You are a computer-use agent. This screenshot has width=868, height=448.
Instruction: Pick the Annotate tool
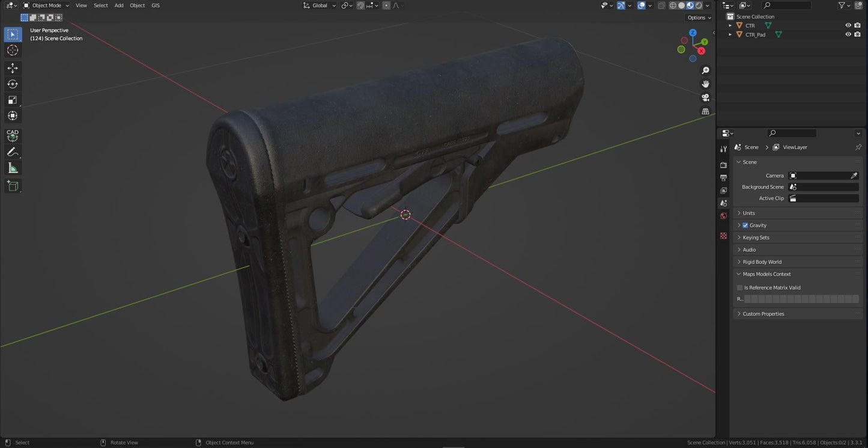[x=13, y=152]
